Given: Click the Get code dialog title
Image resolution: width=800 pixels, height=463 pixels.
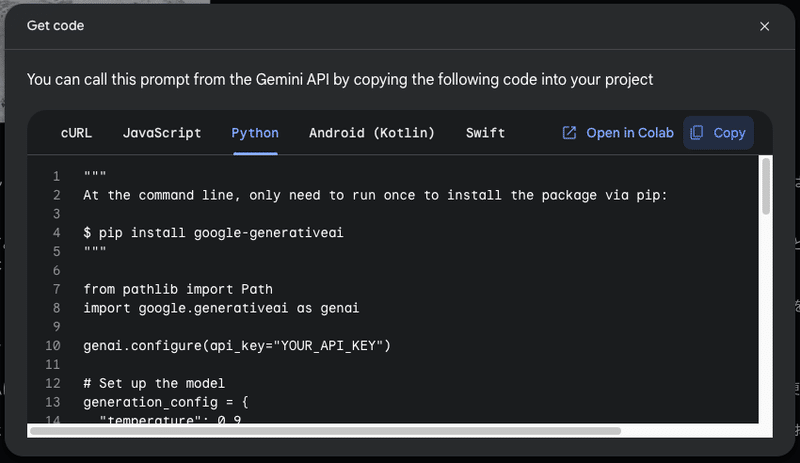Looking at the screenshot, I should 55,26.
